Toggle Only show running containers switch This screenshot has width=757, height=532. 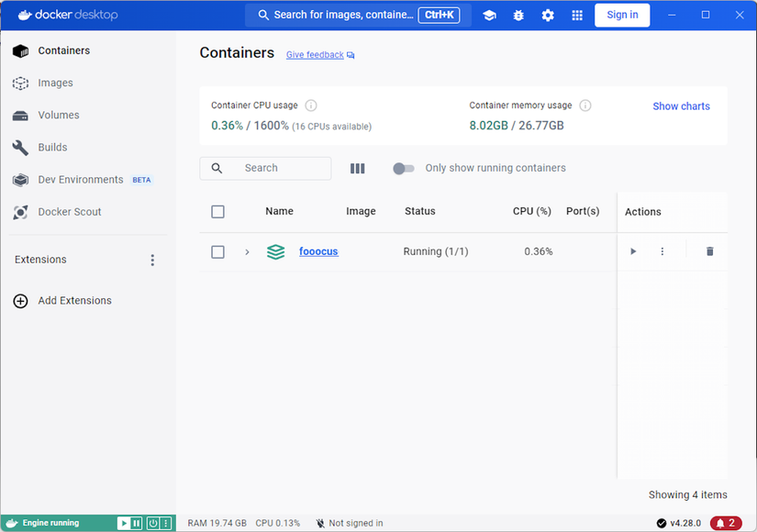pos(404,168)
